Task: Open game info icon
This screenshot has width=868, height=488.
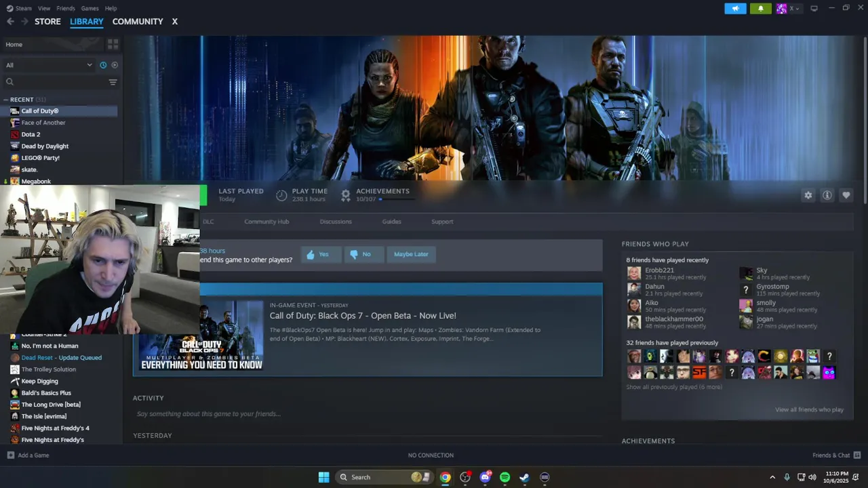Action: 827,195
